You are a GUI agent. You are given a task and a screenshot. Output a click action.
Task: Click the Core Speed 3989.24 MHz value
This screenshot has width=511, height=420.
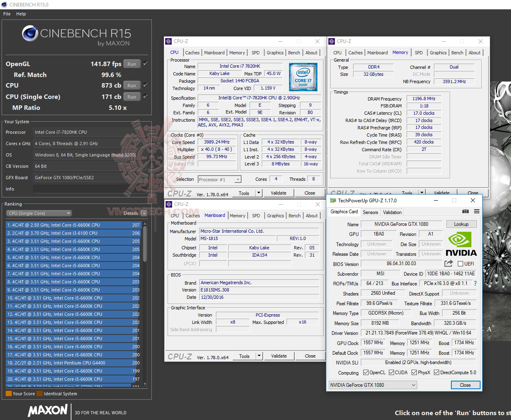coord(217,142)
